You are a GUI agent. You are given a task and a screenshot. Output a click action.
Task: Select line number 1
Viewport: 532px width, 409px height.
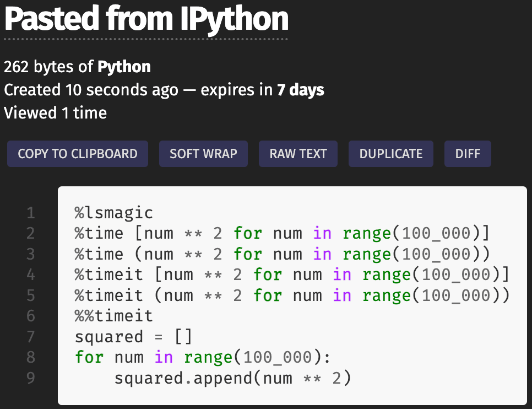(31, 213)
